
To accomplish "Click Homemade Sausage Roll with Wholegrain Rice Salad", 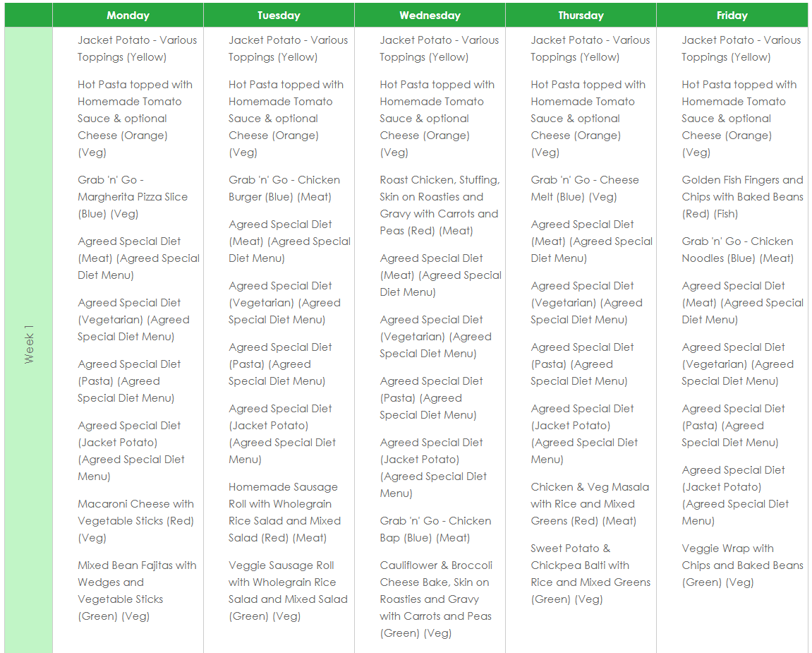I will coord(284,513).
